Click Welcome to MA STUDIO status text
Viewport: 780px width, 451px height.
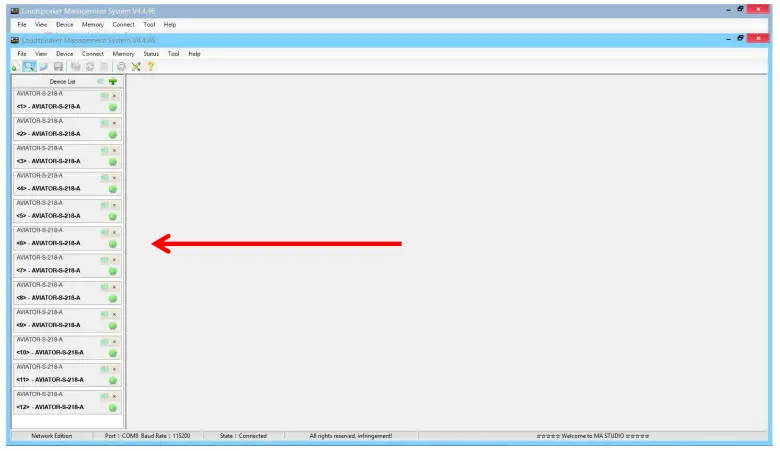[592, 436]
